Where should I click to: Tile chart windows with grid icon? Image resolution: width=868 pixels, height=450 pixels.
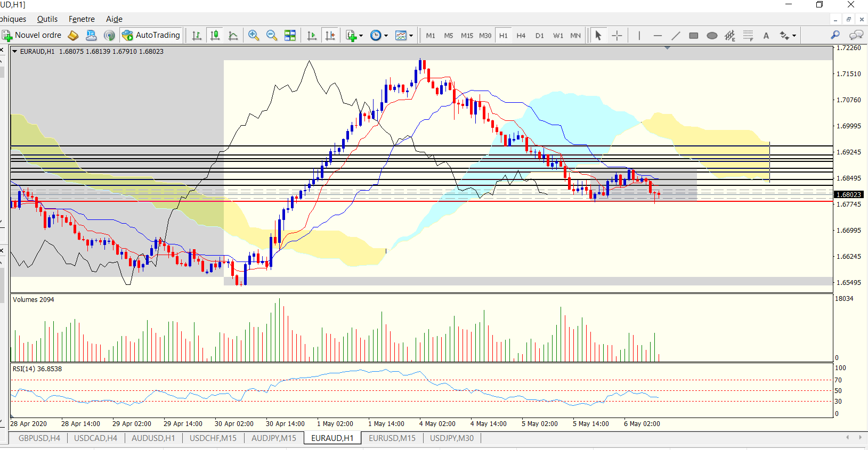click(x=290, y=35)
